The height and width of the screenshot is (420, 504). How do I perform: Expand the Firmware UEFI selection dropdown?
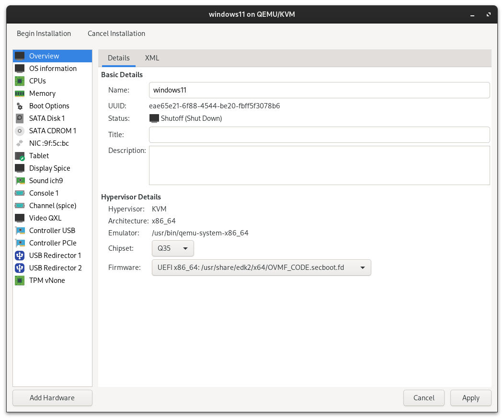[261, 268]
